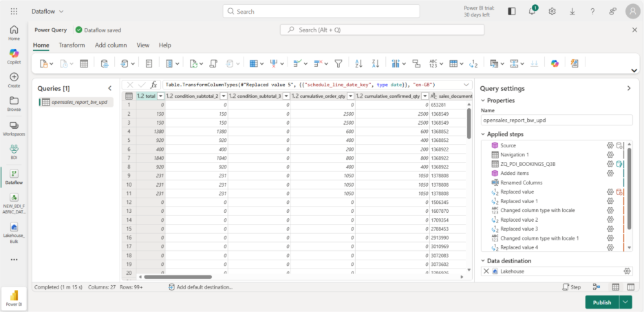Switch to diagram view in status bar
The width and height of the screenshot is (644, 312).
pyautogui.click(x=597, y=287)
